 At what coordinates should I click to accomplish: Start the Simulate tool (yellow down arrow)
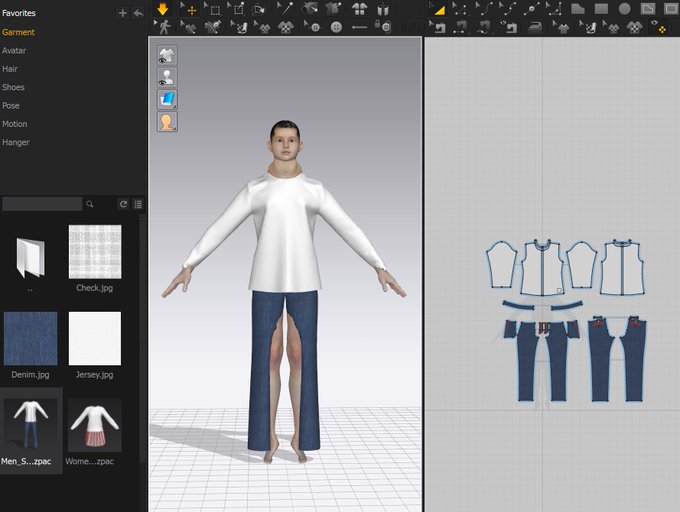pos(163,9)
